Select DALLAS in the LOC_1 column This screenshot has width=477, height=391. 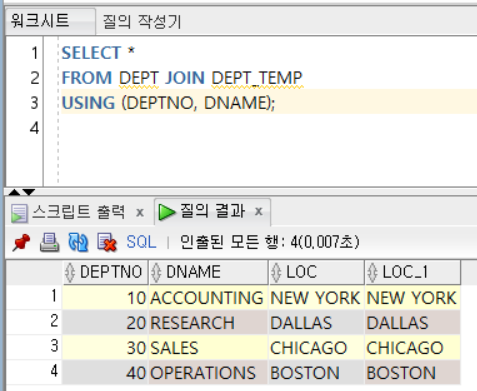pyautogui.click(x=413, y=323)
